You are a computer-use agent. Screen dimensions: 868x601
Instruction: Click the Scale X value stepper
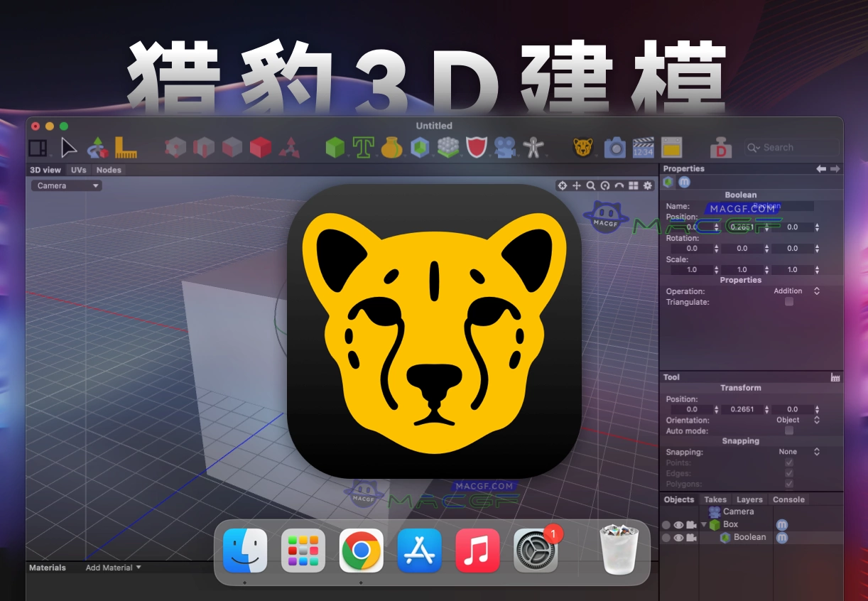716,270
